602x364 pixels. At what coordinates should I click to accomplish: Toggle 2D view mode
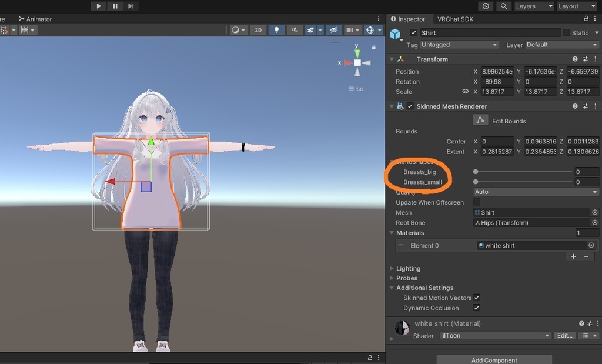point(259,30)
